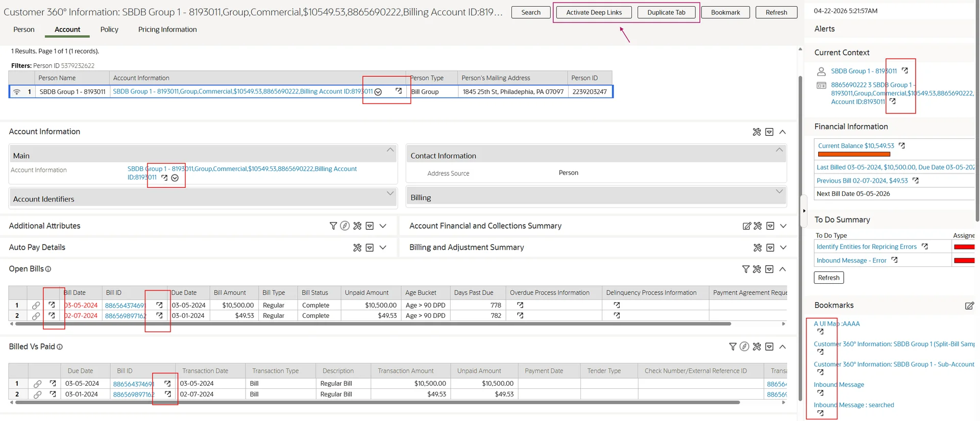Viewport: 980px width, 421px height.
Task: Click the orange Current Balance bar
Action: coord(853,154)
